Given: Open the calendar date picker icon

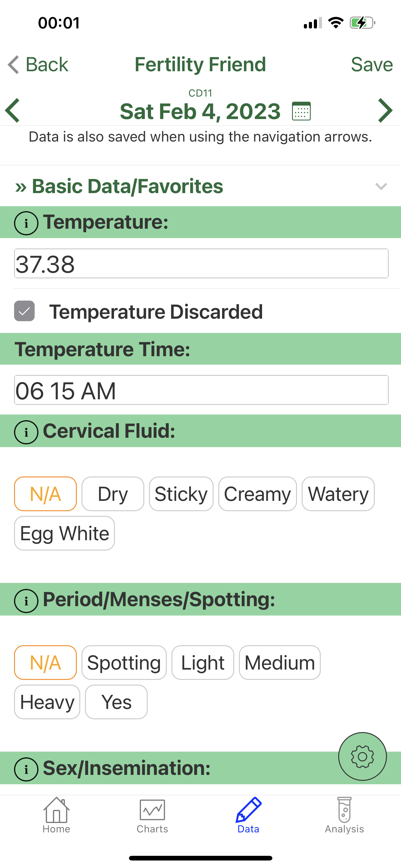Looking at the screenshot, I should tap(301, 111).
